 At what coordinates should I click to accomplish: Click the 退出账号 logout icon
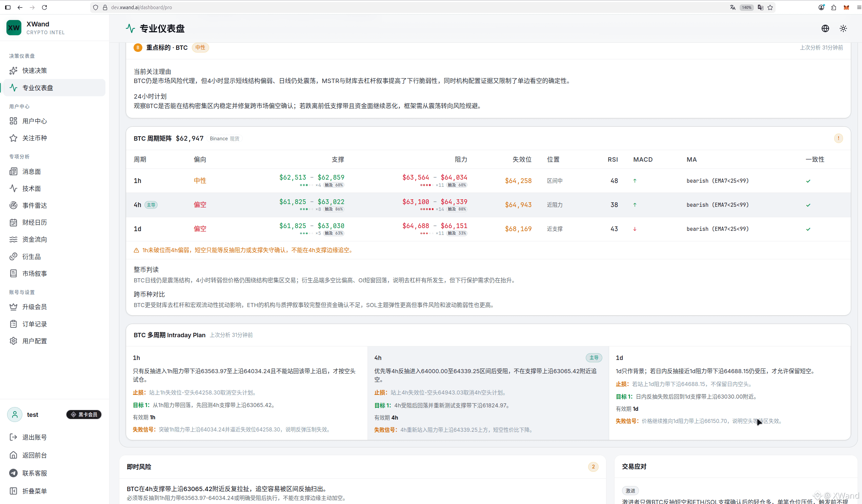[13, 437]
